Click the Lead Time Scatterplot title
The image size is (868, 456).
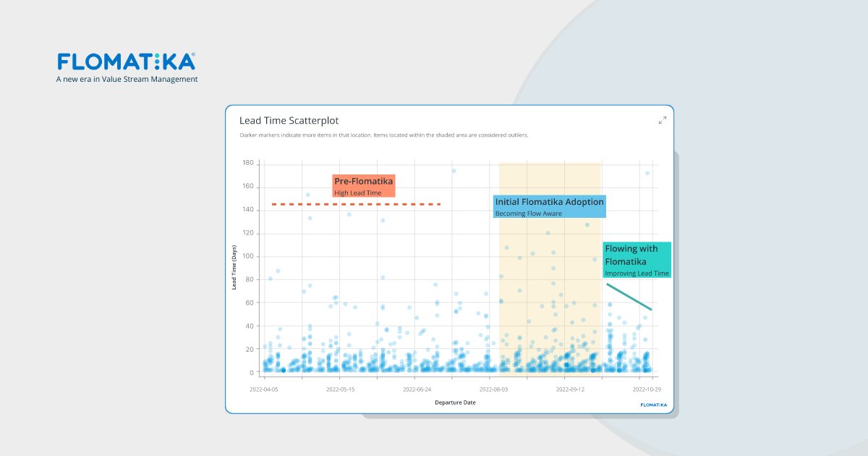[x=289, y=121]
